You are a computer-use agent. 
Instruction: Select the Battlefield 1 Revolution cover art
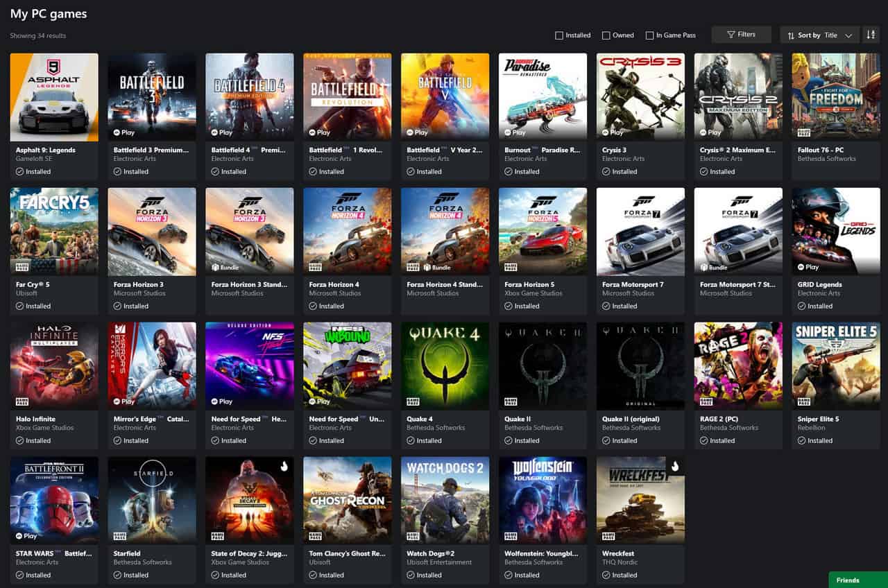coord(348,97)
